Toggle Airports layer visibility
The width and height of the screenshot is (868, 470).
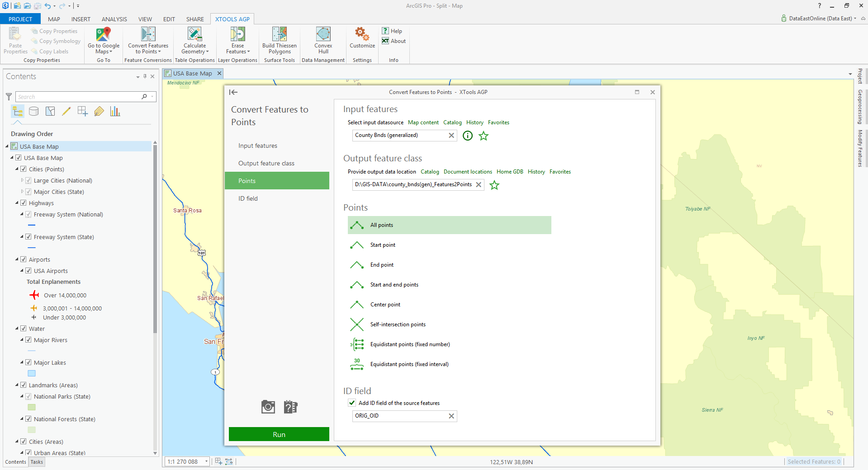pos(24,259)
